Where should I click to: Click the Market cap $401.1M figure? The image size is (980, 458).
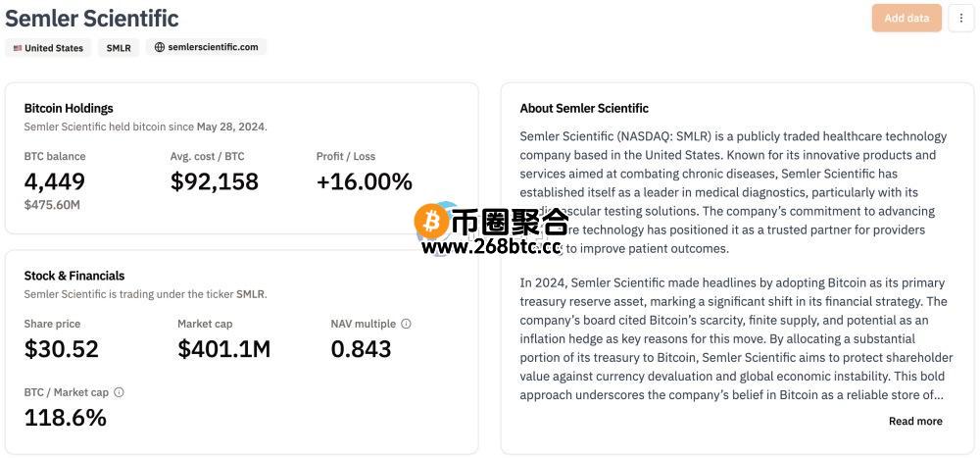pos(223,349)
